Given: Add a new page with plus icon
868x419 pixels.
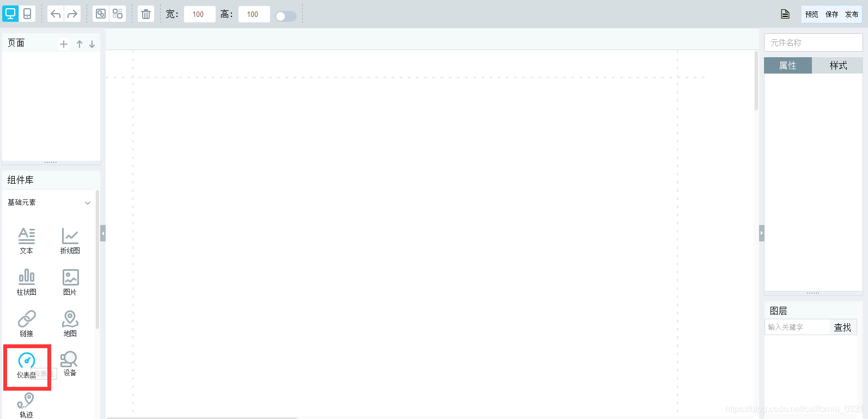Looking at the screenshot, I should [64, 44].
